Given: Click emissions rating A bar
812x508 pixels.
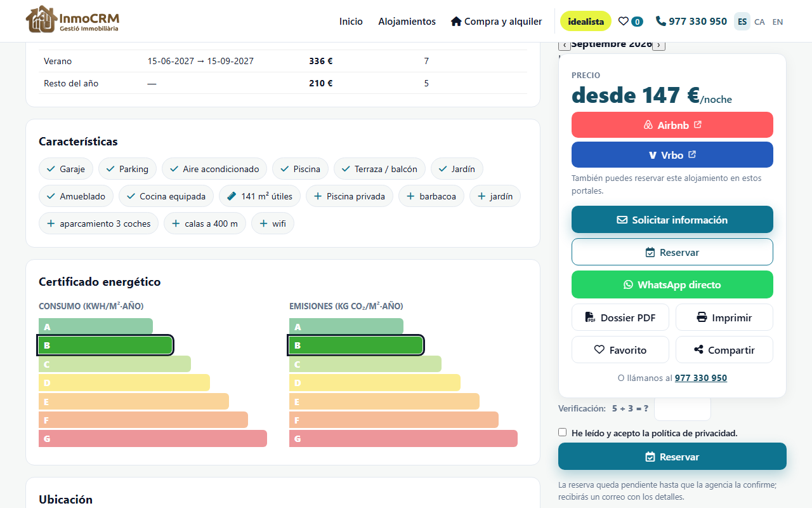Looking at the screenshot, I should coord(346,326).
